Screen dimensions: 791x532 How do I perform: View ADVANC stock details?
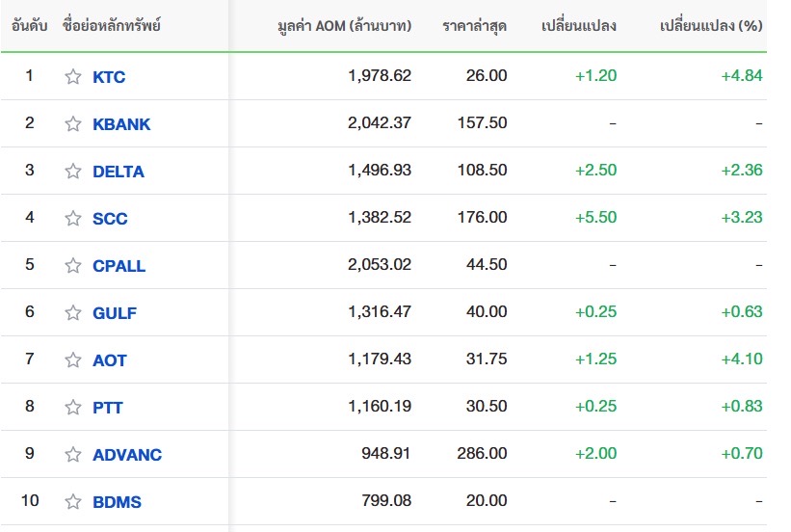tap(127, 455)
